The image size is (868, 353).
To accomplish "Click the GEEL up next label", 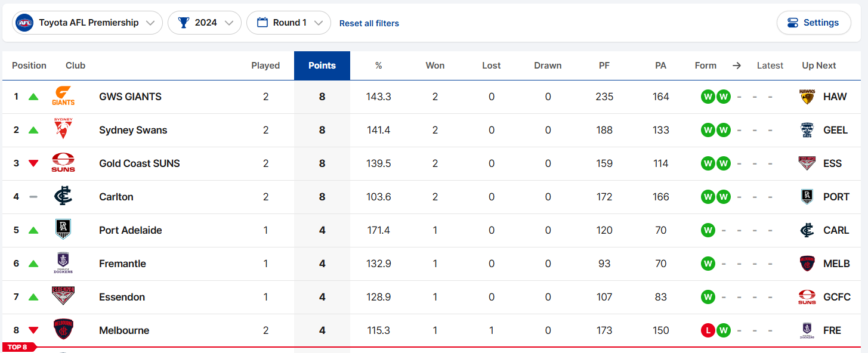I will click(836, 130).
